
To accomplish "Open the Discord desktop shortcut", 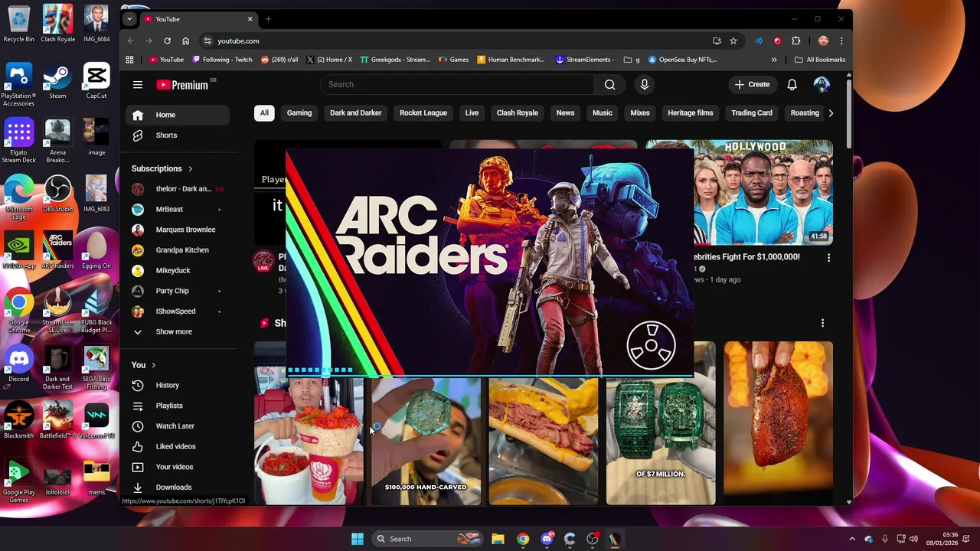I will [x=18, y=364].
